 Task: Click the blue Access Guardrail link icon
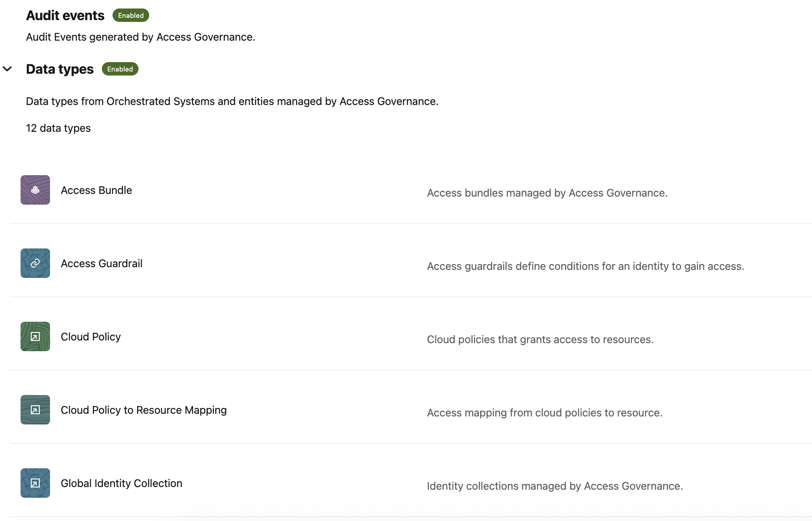click(35, 263)
